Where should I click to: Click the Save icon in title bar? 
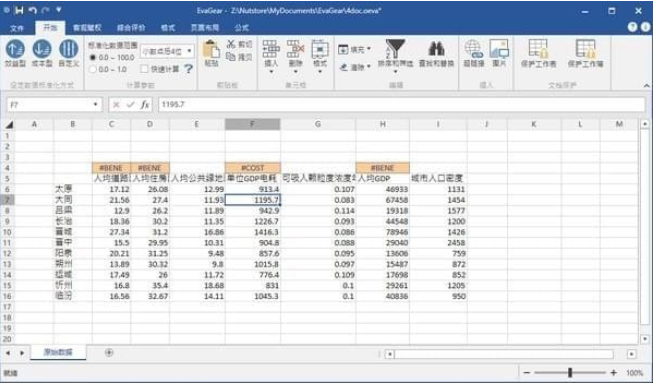click(19, 10)
